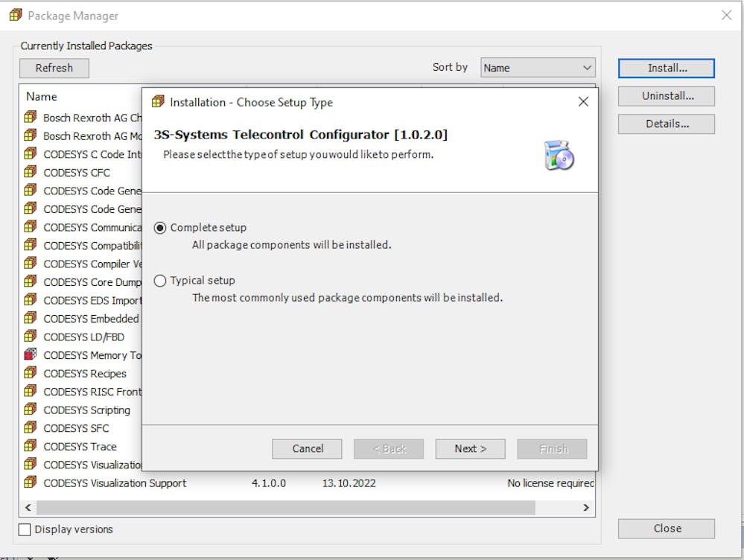Cancel the installation dialog
This screenshot has width=744, height=560.
pos(307,448)
